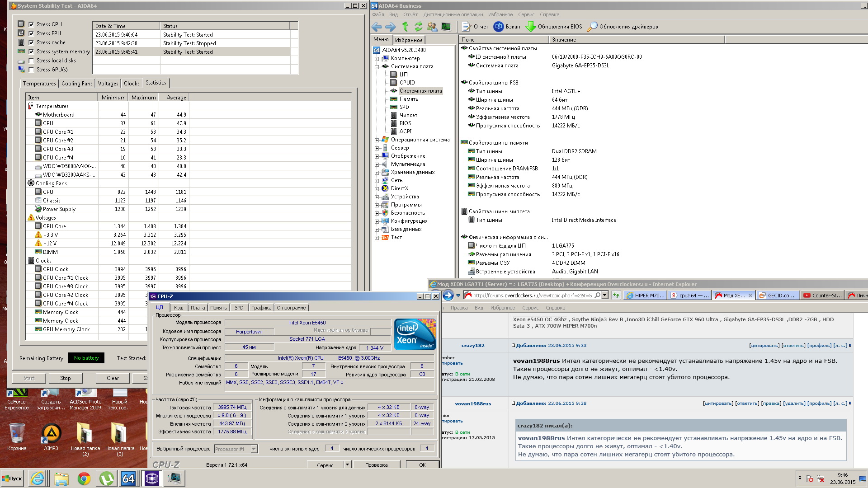The height and width of the screenshot is (488, 868).
Task: Click the Обновления BIOS green arrow
Action: pyautogui.click(x=531, y=27)
